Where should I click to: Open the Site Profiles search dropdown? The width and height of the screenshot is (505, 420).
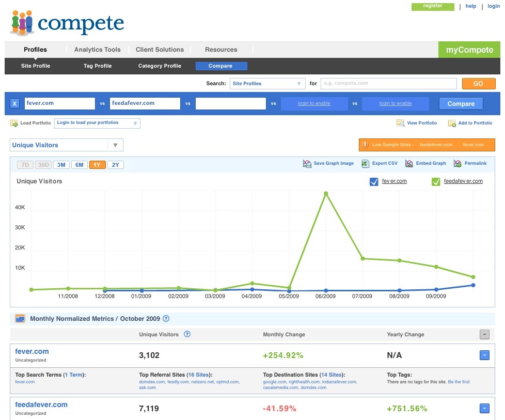click(x=267, y=84)
